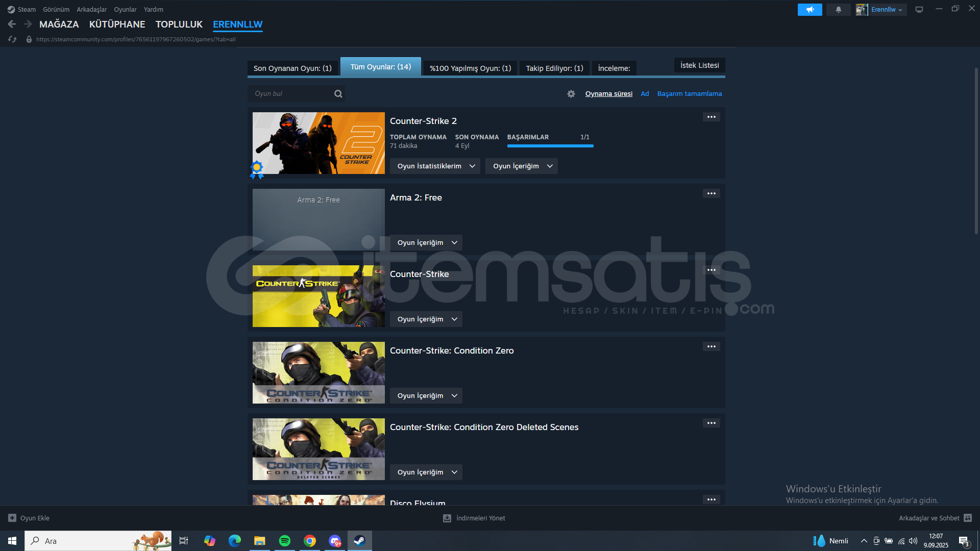The image size is (980, 551).
Task: Click the Windows Ara search box
Action: pos(98,541)
